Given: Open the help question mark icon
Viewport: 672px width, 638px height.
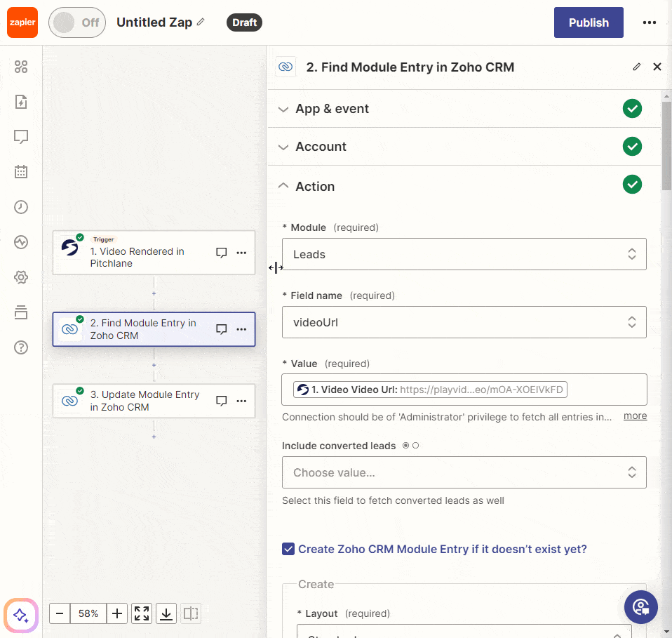Looking at the screenshot, I should tap(21, 347).
